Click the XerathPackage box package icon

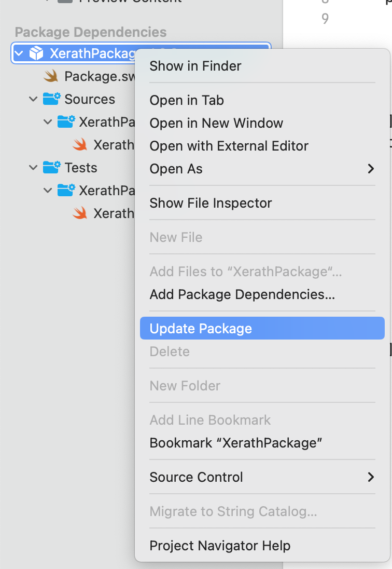pyautogui.click(x=36, y=53)
